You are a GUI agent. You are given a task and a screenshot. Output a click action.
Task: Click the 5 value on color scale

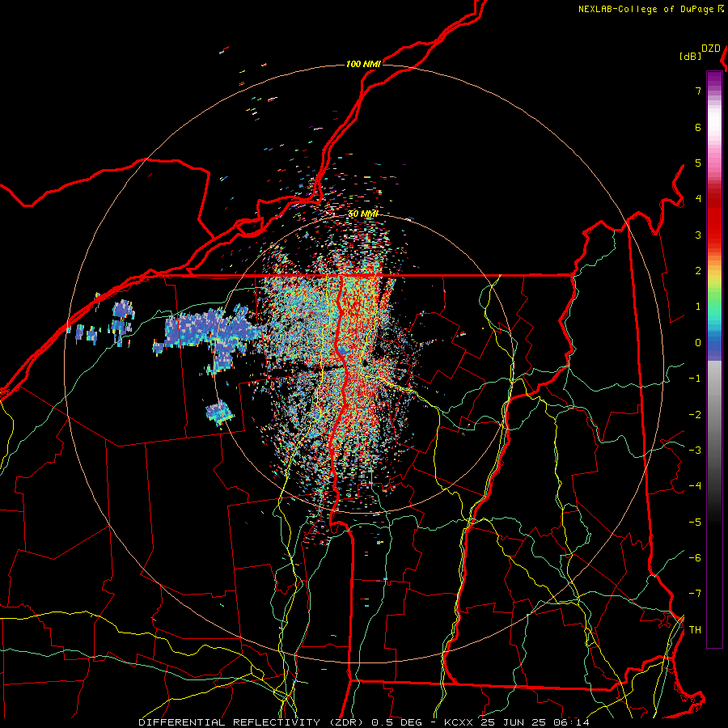pyautogui.click(x=698, y=163)
